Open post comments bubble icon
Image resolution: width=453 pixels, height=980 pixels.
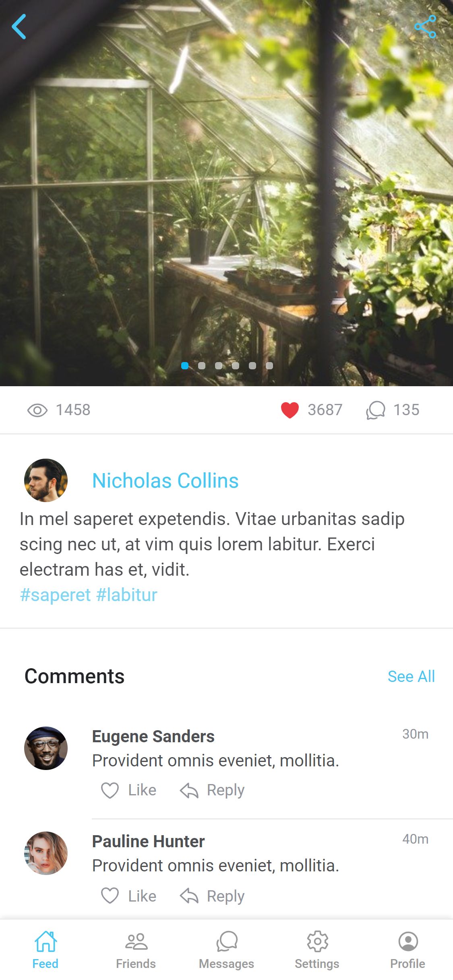(376, 410)
